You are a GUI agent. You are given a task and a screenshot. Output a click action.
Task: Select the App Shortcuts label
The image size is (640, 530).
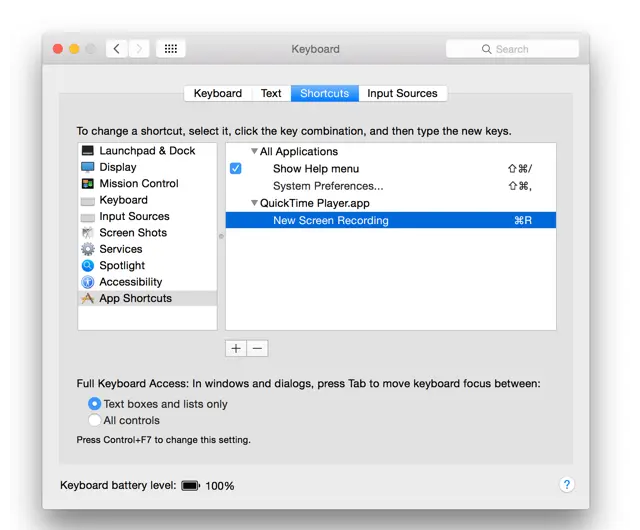click(136, 298)
